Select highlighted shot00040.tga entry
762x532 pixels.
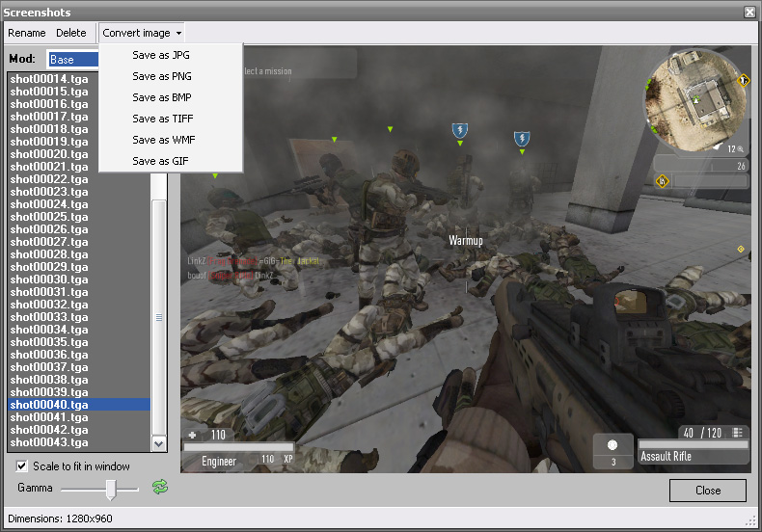coord(79,405)
